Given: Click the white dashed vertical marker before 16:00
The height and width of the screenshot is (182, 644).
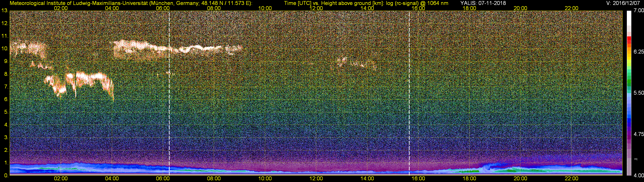Looking at the screenshot, I should click(x=409, y=93).
